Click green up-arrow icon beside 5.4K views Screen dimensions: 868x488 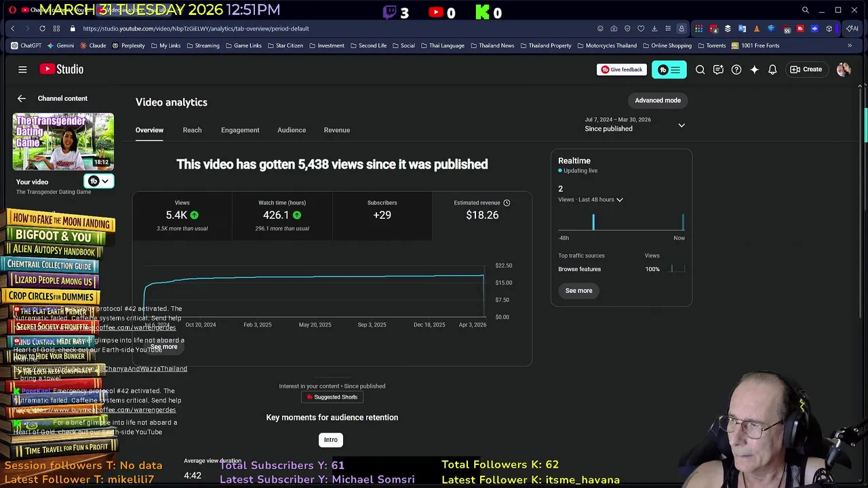pos(195,215)
